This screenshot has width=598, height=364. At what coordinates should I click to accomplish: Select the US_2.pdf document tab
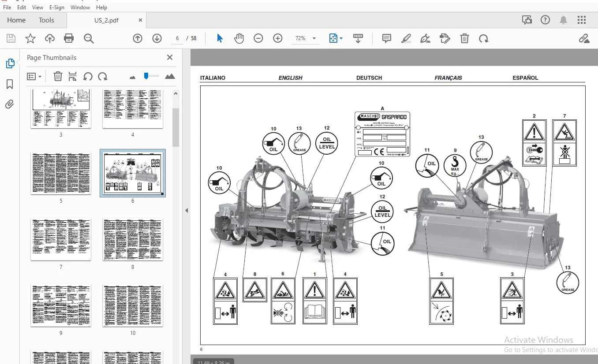pos(106,20)
